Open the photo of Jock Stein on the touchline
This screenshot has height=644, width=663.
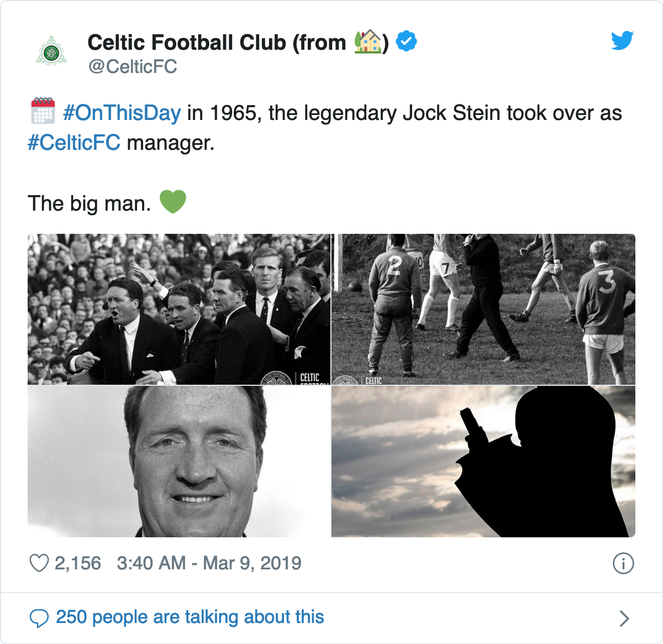click(179, 308)
